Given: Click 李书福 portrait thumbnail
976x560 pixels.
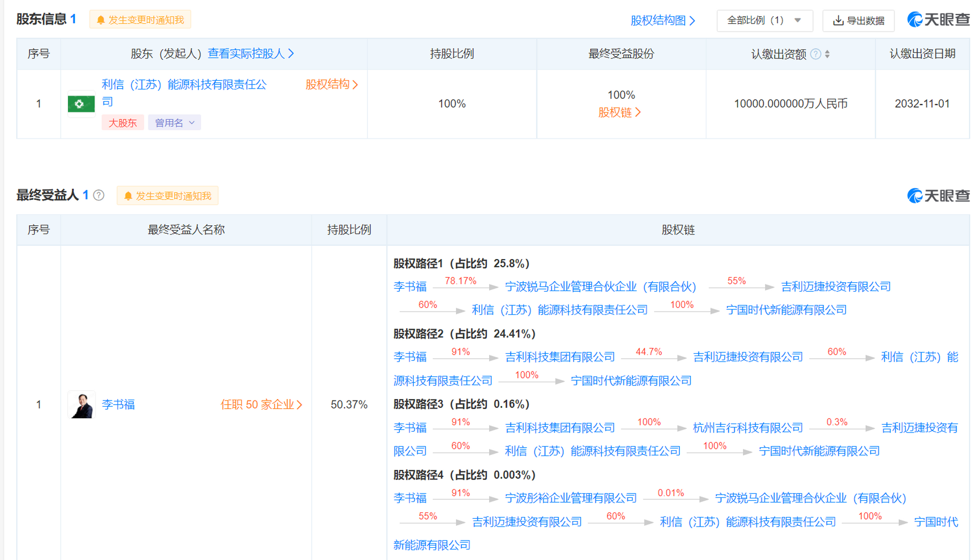Looking at the screenshot, I should [x=81, y=405].
